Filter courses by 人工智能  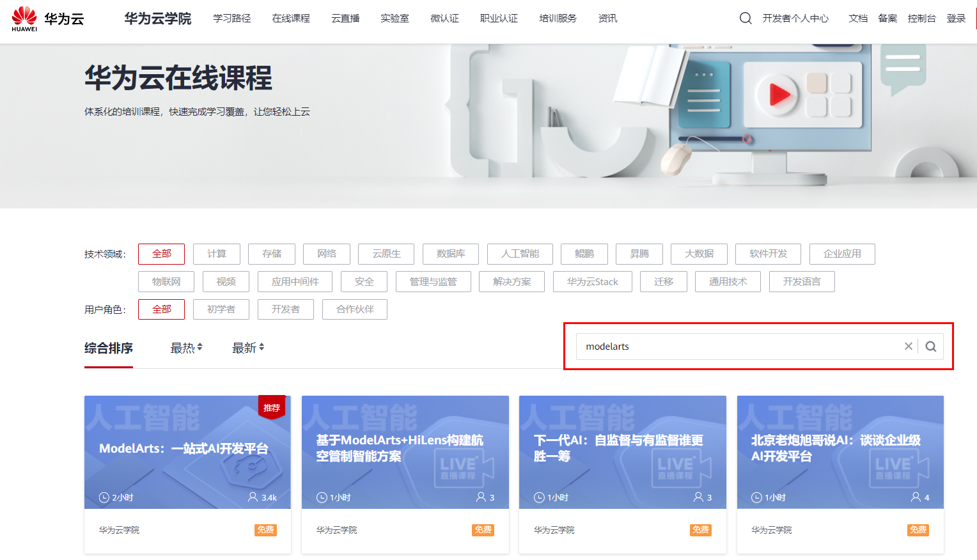pos(520,254)
